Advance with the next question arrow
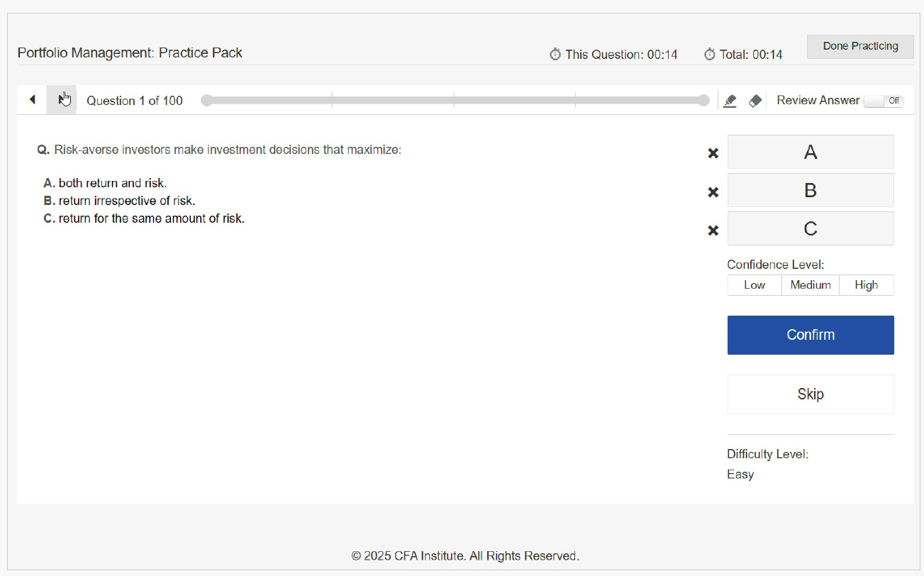The image size is (924, 576). pos(62,100)
